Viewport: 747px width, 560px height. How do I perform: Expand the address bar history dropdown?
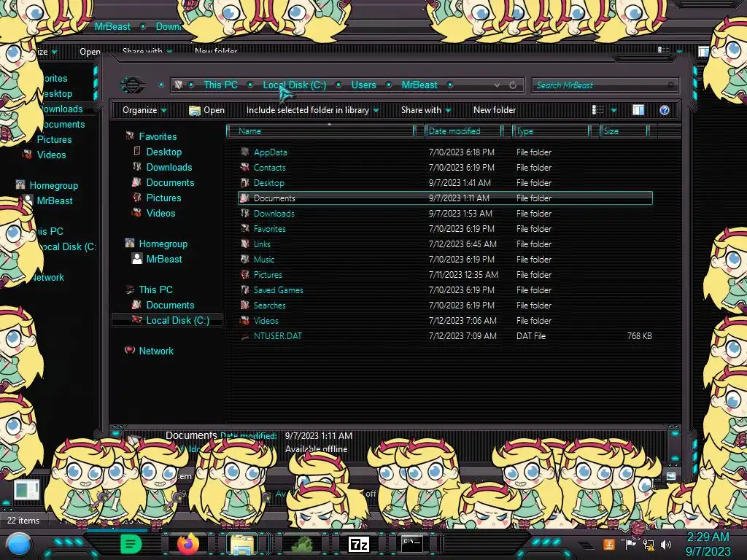[x=497, y=85]
